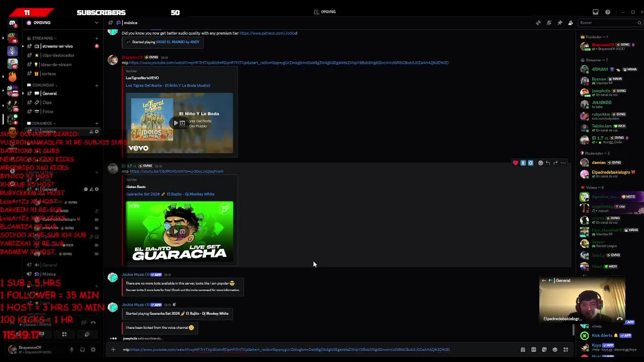The height and width of the screenshot is (362, 644).
Task: Add channel to COMANDOS category
Action: [x=97, y=123]
